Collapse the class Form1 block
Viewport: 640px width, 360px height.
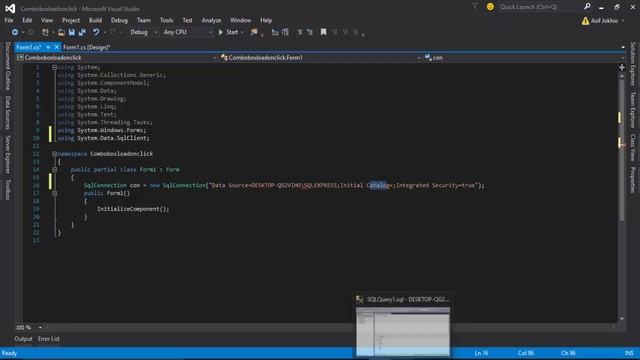(54, 169)
